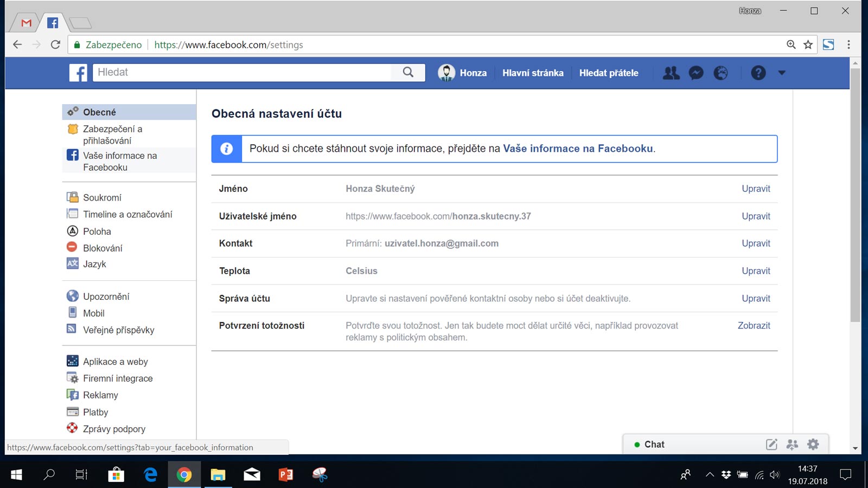868x488 pixels.
Task: Open Honza profile name link
Action: [x=473, y=73]
